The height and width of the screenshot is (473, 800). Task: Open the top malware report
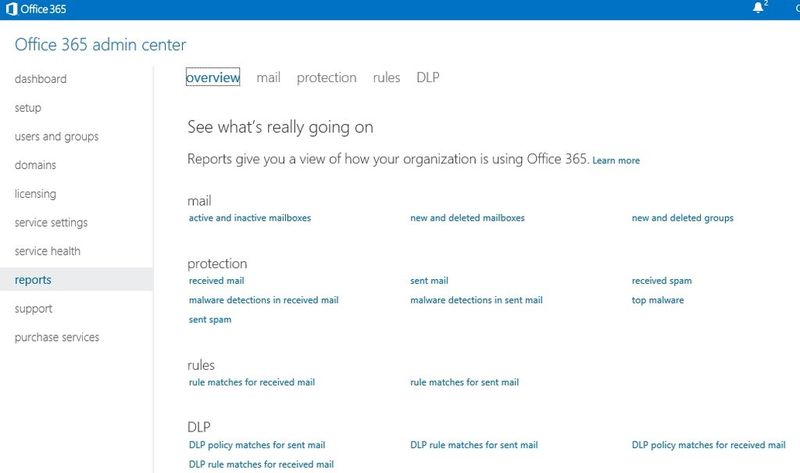[658, 300]
